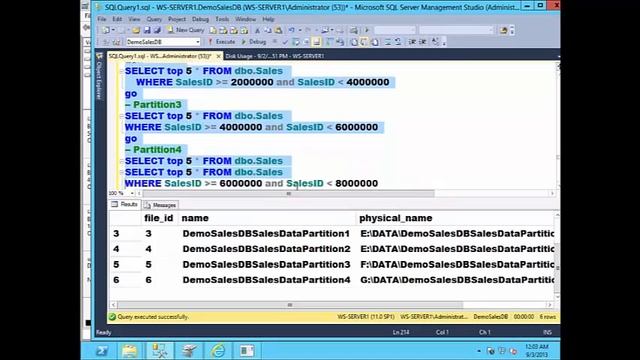The height and width of the screenshot is (360, 640).
Task: Click the Parse checkmark icon
Action: pos(285,42)
